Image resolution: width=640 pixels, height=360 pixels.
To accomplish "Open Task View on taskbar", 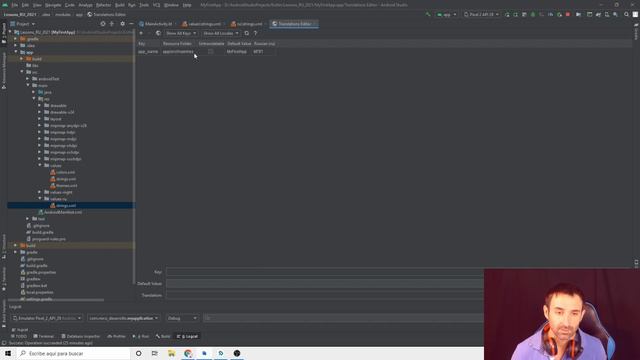I will (155, 353).
